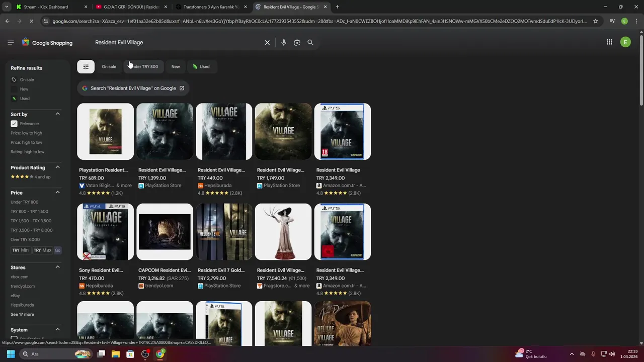The height and width of the screenshot is (362, 644).
Task: Select Under TRY 800 filter chip
Action: tap(143, 66)
